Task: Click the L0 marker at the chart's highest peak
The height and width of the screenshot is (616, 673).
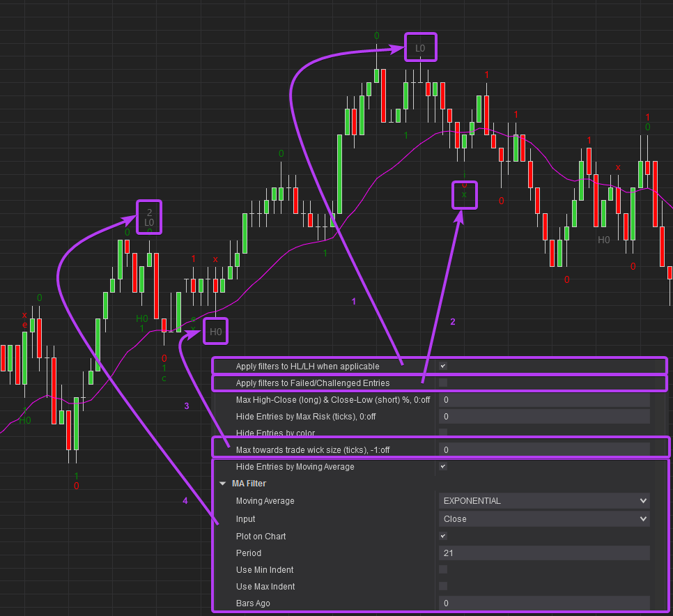Action: 420,48
